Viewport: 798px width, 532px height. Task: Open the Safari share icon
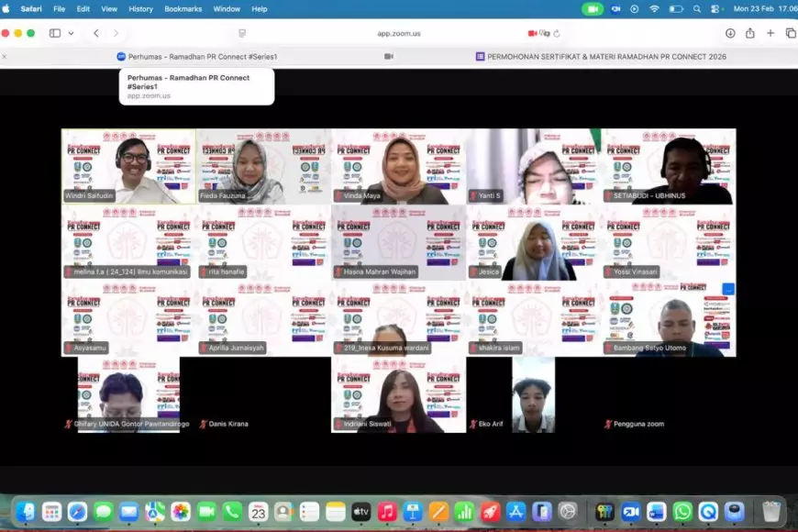(x=750, y=33)
